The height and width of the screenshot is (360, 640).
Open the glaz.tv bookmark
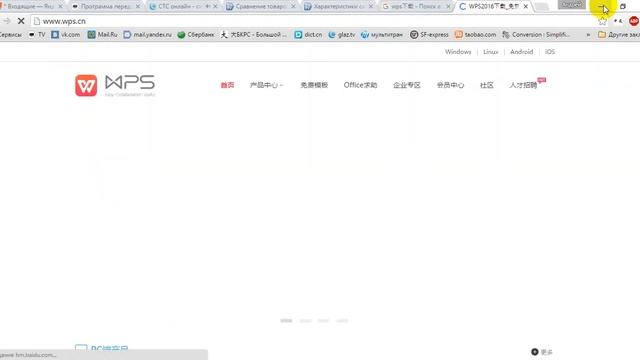[x=342, y=35]
